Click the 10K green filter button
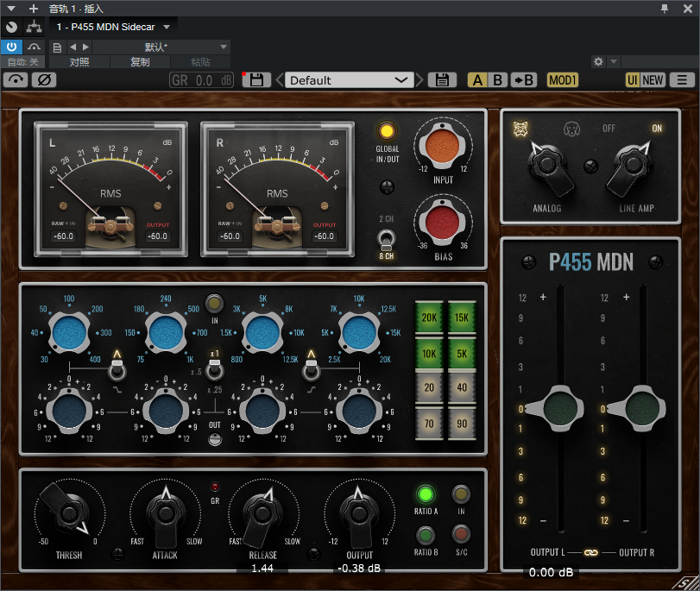This screenshot has width=700, height=591. (x=429, y=354)
